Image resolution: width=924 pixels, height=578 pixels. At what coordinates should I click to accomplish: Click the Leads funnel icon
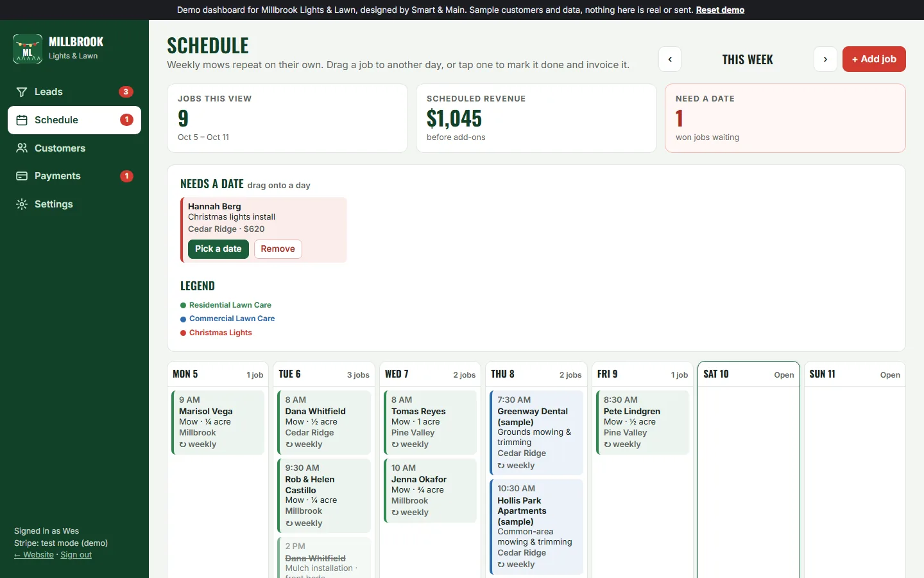[22, 92]
